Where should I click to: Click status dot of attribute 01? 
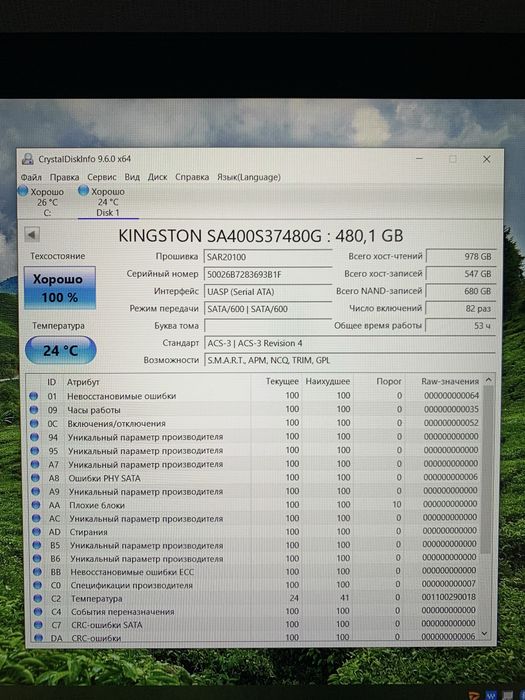(33, 396)
